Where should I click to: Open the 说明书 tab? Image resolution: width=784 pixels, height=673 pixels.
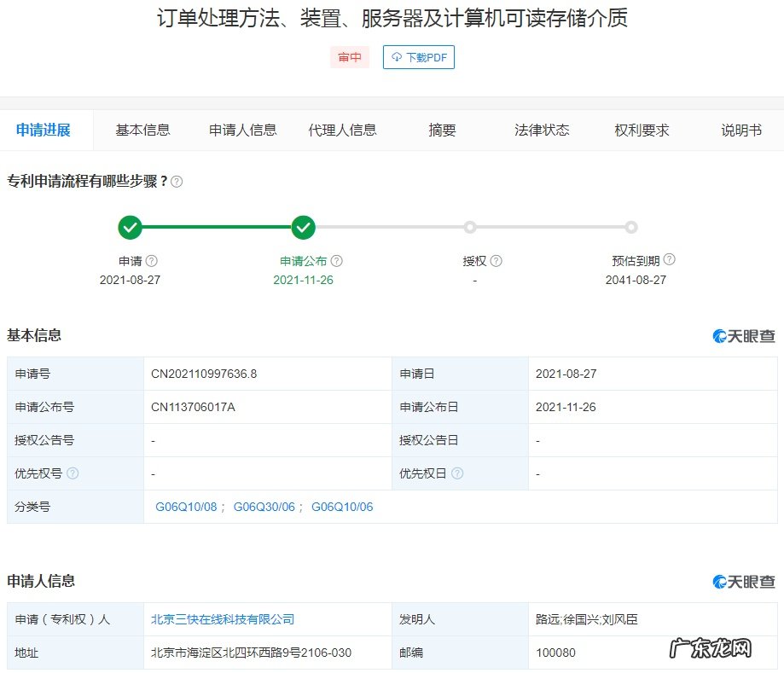point(740,130)
